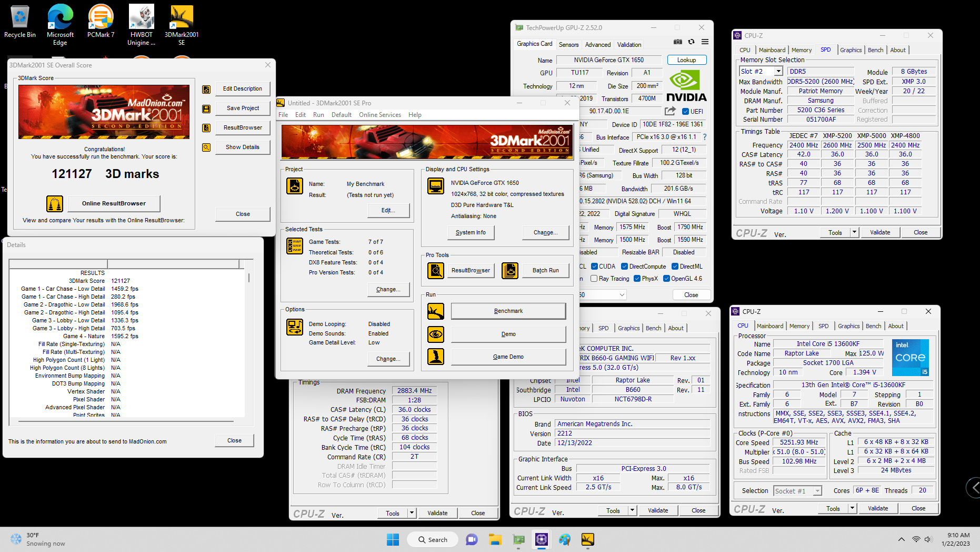Viewport: 980px width, 552px height.
Task: Click the ResultBrowser icon in score dialog
Action: tap(206, 128)
